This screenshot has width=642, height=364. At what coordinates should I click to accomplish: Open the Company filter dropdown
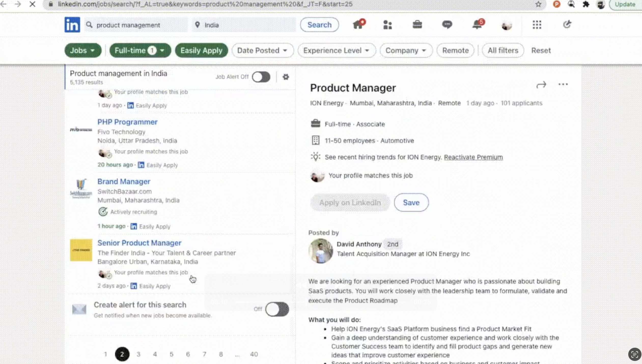(406, 50)
